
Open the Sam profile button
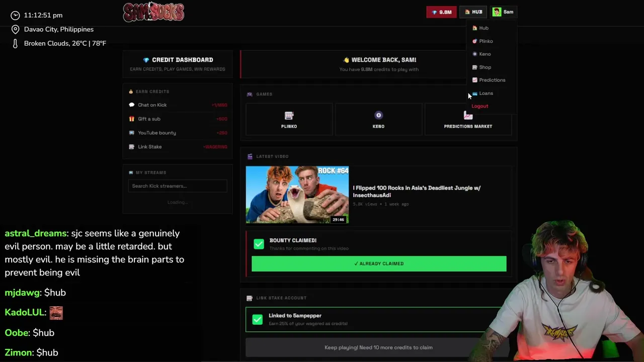coord(503,12)
